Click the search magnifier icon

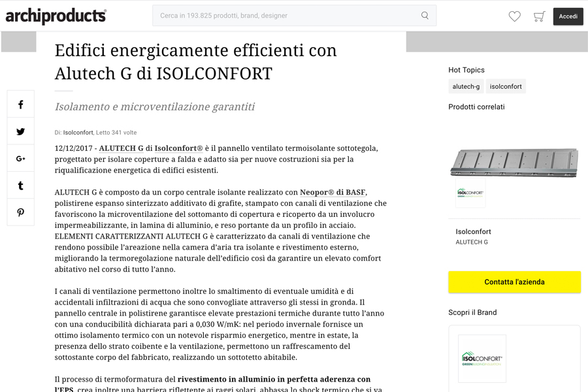coord(425,16)
